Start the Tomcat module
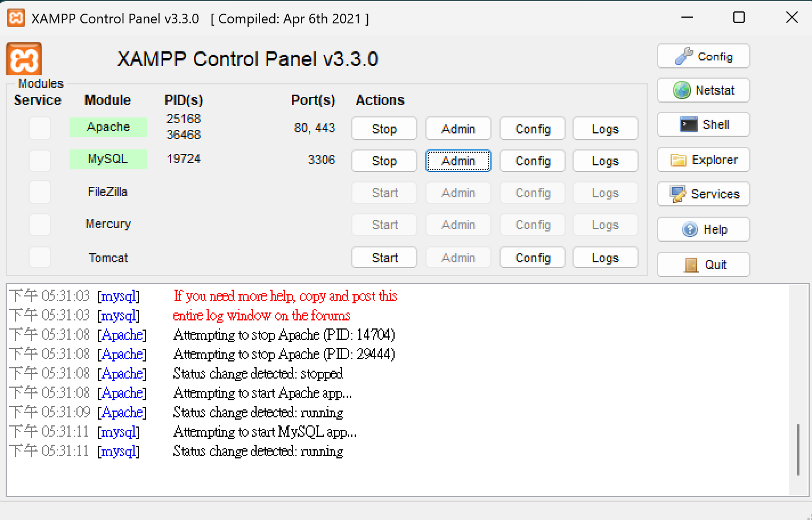This screenshot has width=812, height=520. [x=384, y=258]
